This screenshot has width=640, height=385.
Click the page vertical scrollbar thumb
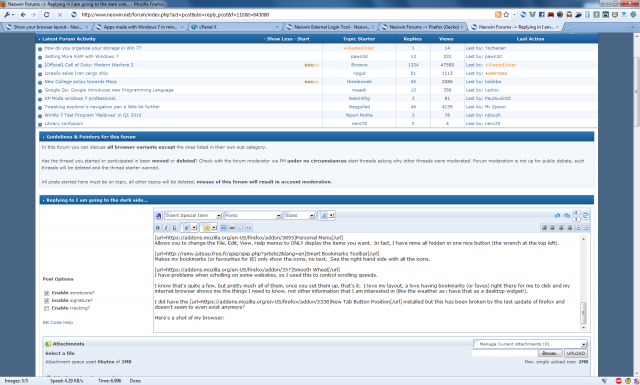pyautogui.click(x=636, y=92)
